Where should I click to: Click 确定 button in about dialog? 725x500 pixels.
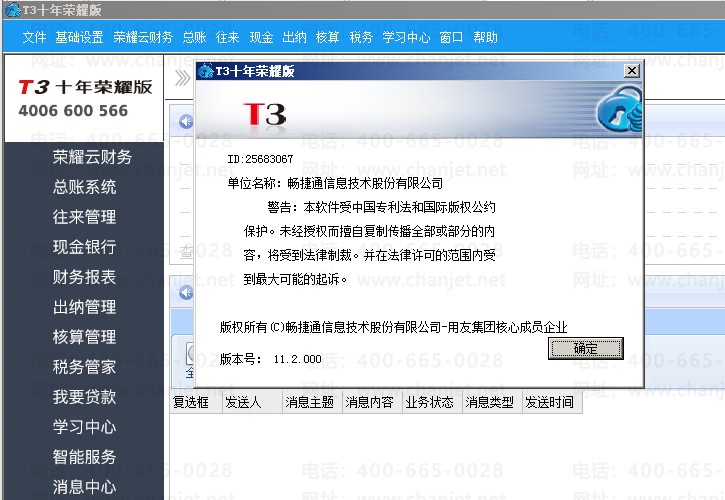click(x=586, y=348)
